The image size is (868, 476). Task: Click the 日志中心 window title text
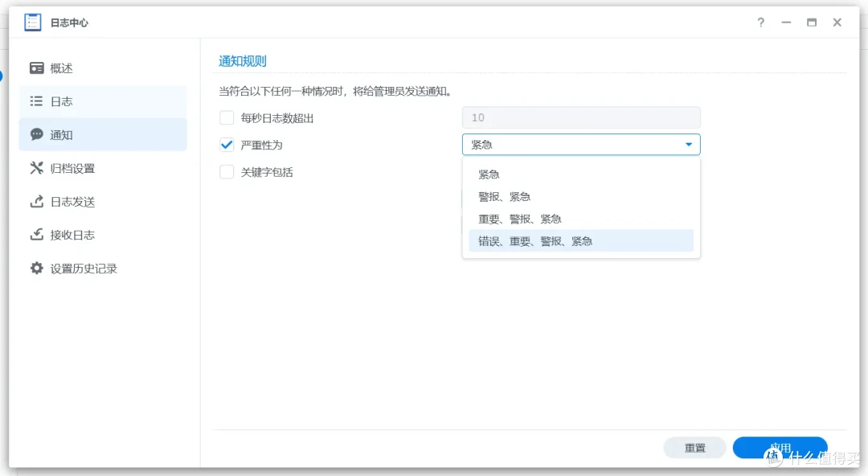click(69, 23)
